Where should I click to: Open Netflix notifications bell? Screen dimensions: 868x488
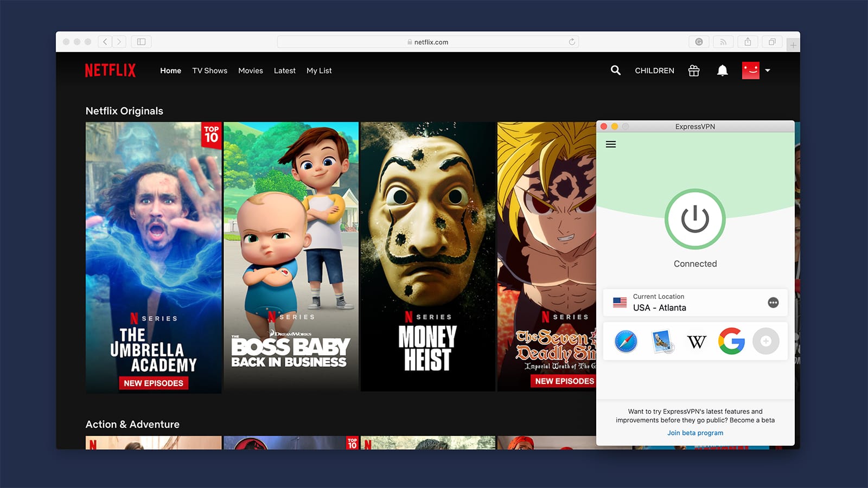tap(722, 70)
